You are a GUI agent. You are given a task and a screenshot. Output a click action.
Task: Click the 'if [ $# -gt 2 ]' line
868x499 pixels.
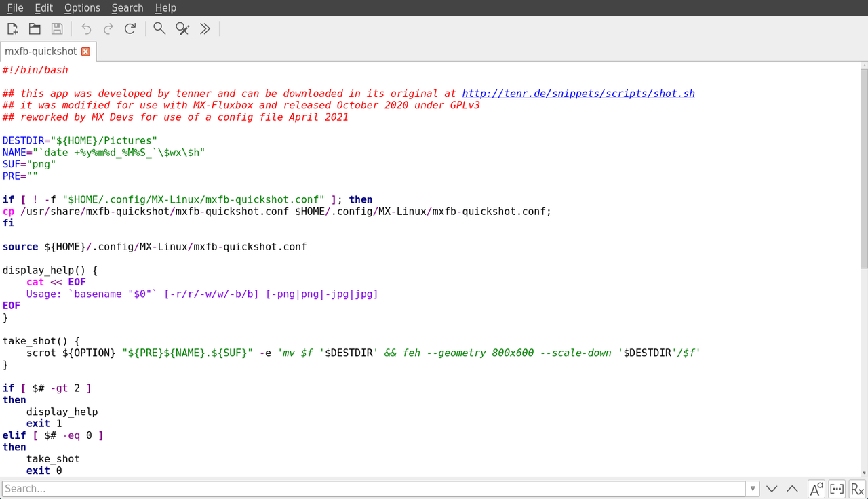[47, 388]
